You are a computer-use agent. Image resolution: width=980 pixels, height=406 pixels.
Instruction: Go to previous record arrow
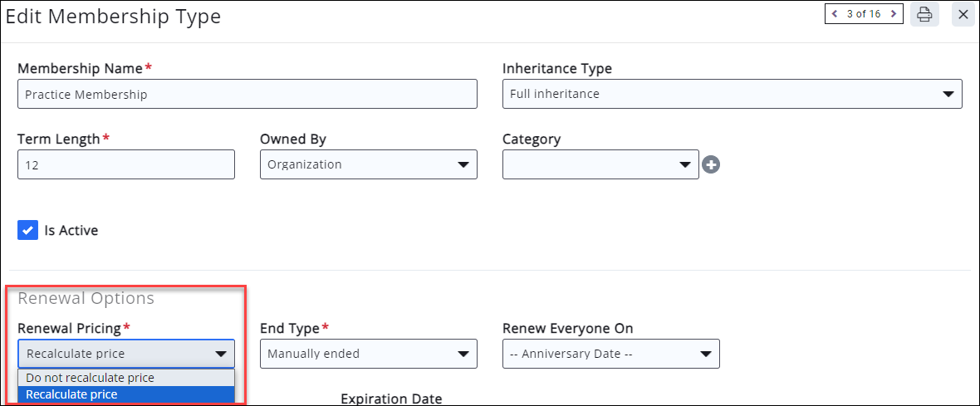pos(835,14)
